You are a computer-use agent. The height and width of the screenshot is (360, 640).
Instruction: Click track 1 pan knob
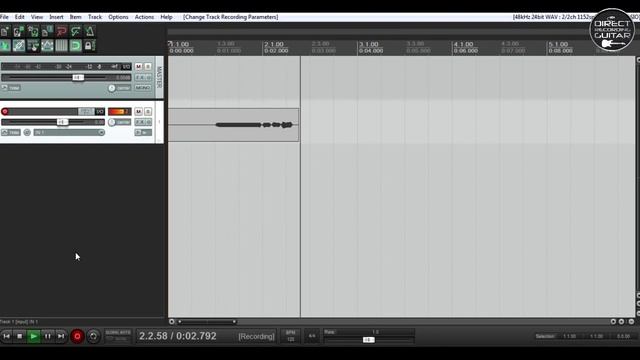(112, 122)
